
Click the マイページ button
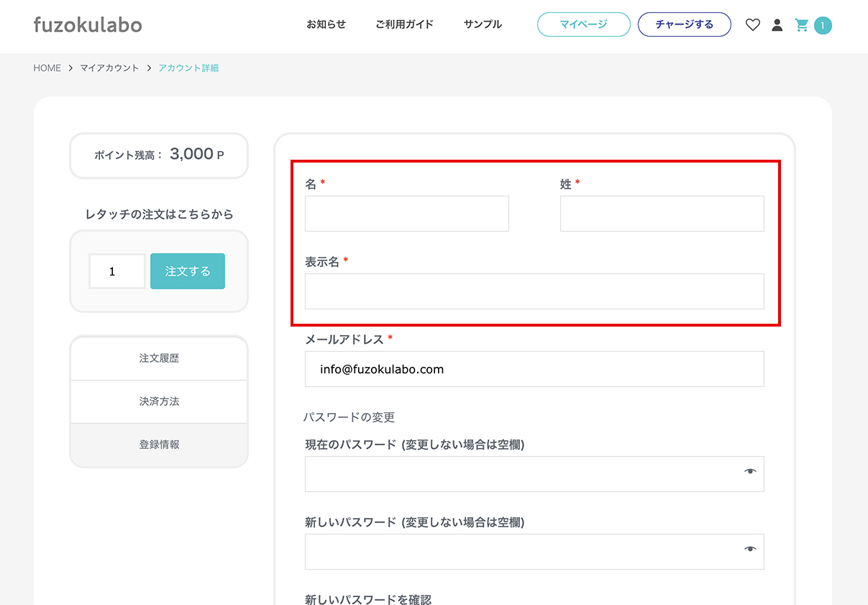(x=583, y=24)
